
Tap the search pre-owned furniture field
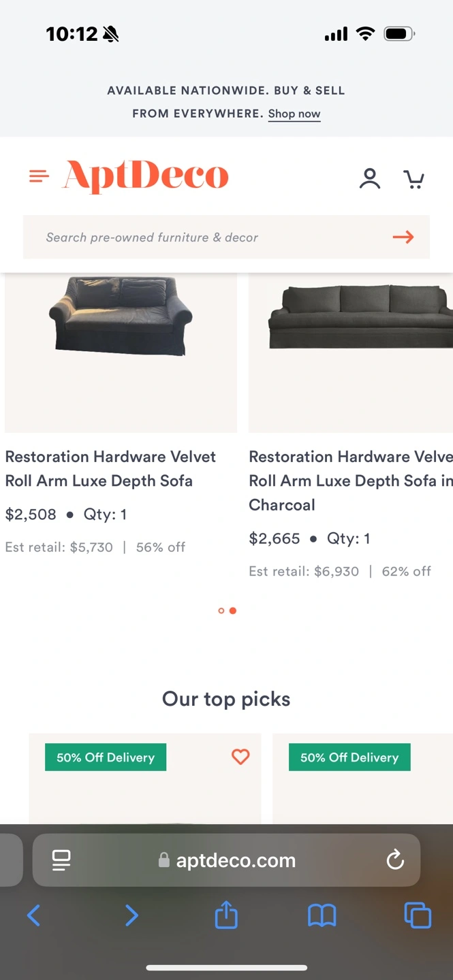pos(204,237)
